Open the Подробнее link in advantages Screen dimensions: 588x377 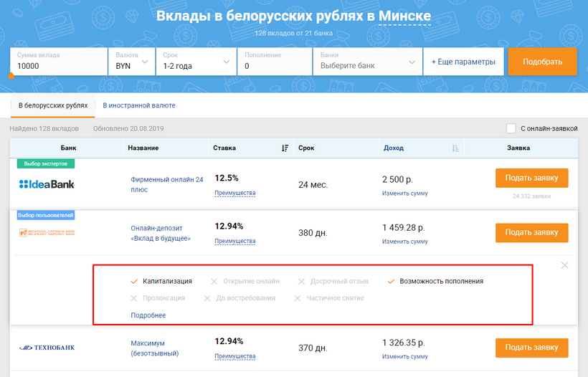click(148, 315)
